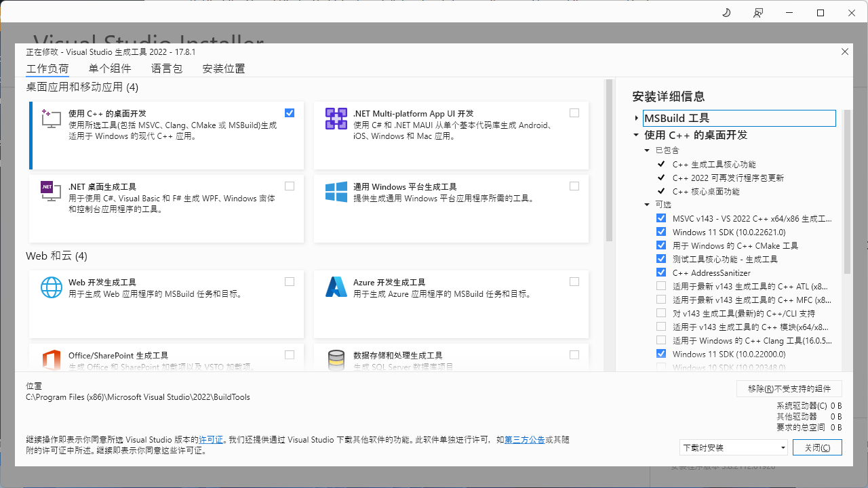
Task: Check the .NET 桌面生成工具 checkbox
Action: click(x=290, y=186)
